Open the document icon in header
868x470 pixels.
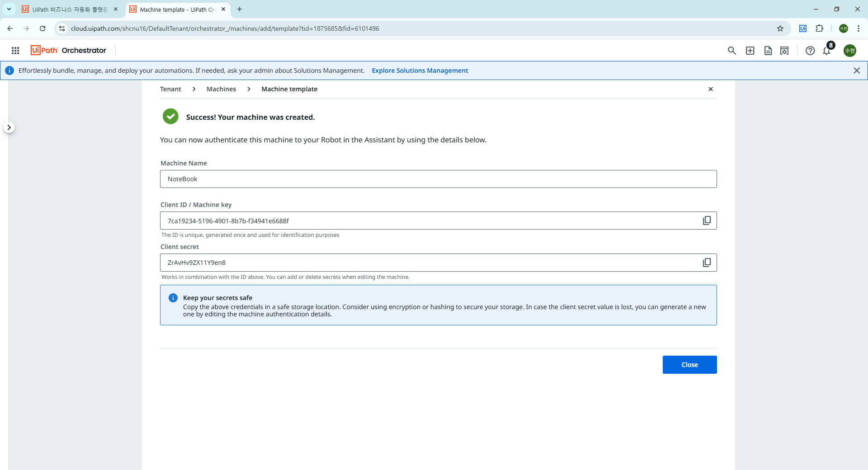coord(768,51)
